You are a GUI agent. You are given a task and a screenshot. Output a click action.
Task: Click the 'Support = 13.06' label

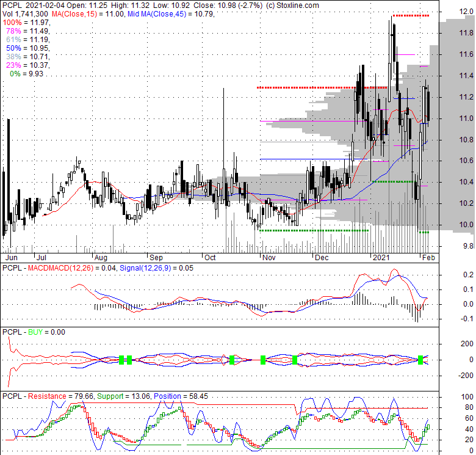tap(123, 396)
